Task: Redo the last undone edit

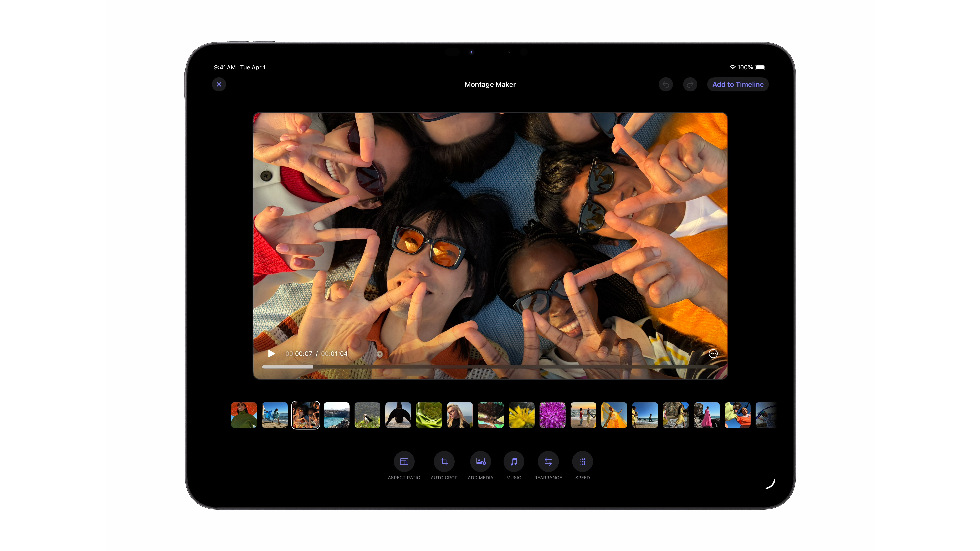Action: (690, 84)
